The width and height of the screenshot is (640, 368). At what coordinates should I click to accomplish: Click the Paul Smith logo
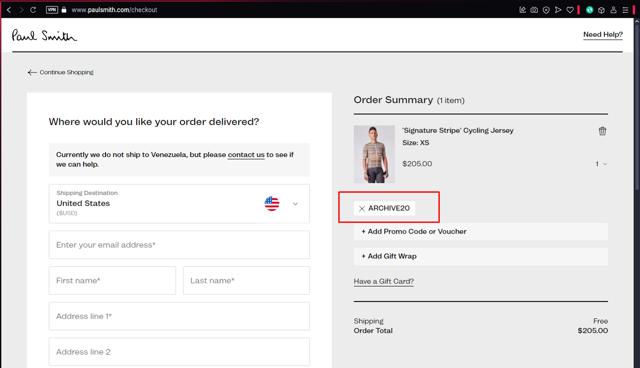pyautogui.click(x=44, y=35)
